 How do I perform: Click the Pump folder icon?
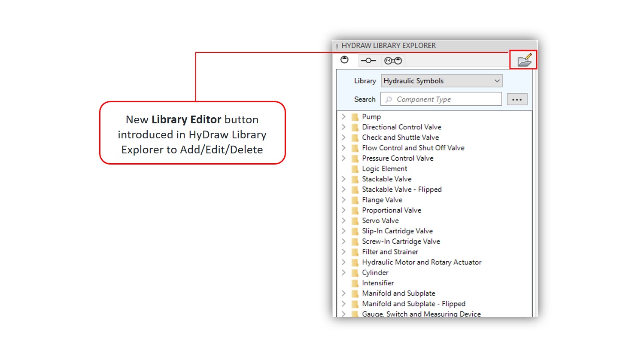click(355, 116)
